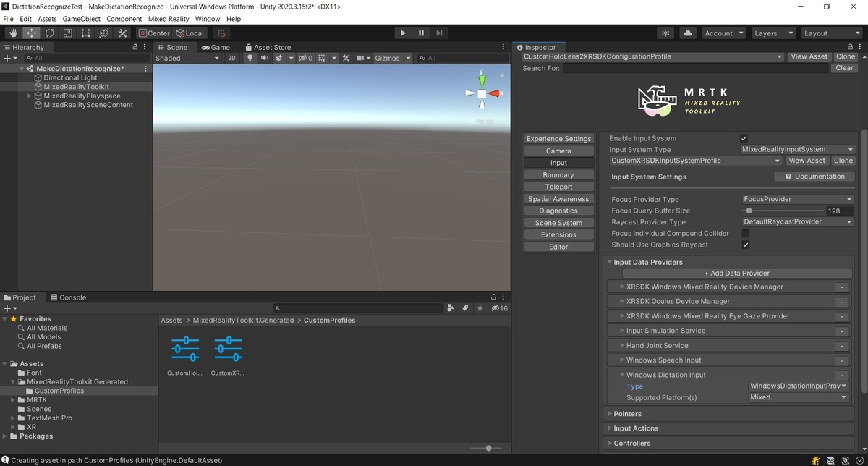This screenshot has width=868, height=466.
Task: Select the combined Transform tool
Action: coord(104,33)
